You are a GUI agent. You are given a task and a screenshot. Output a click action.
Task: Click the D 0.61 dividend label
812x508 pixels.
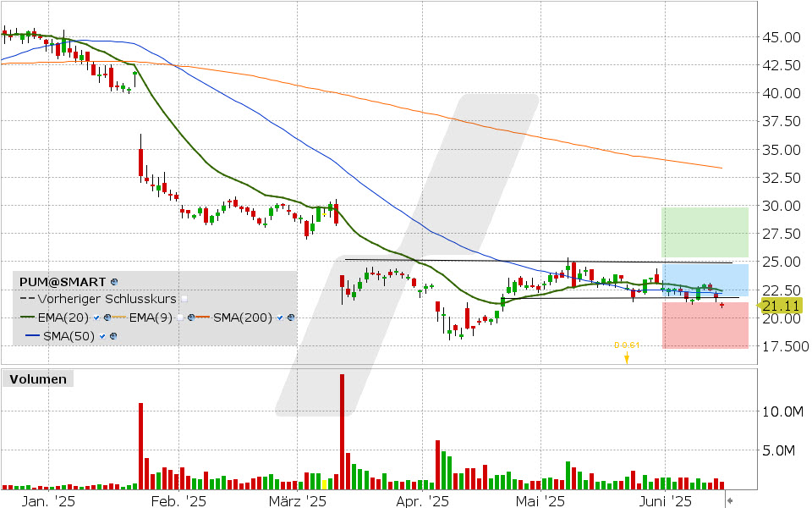tap(627, 345)
